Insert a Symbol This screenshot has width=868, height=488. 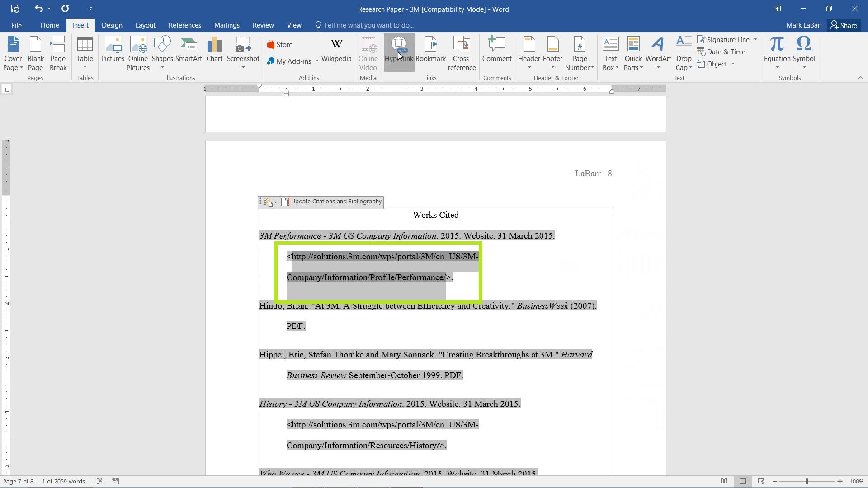click(x=804, y=53)
